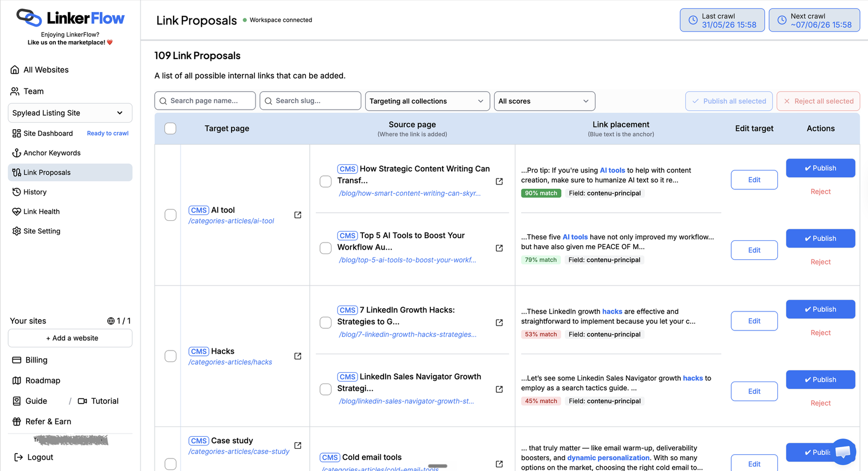This screenshot has width=868, height=471.
Task: Click the video camera icon beside Tutorial
Action: (82, 402)
